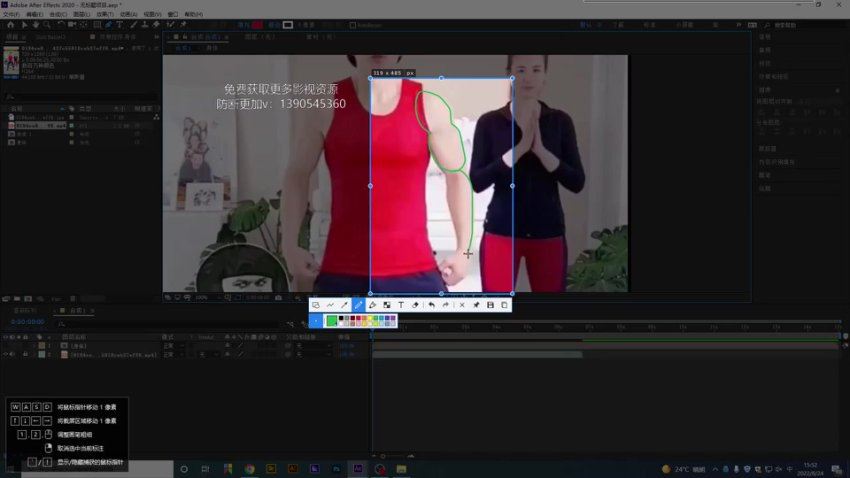850x478 pixels.
Task: Open the current green color picker swatch
Action: (x=331, y=321)
